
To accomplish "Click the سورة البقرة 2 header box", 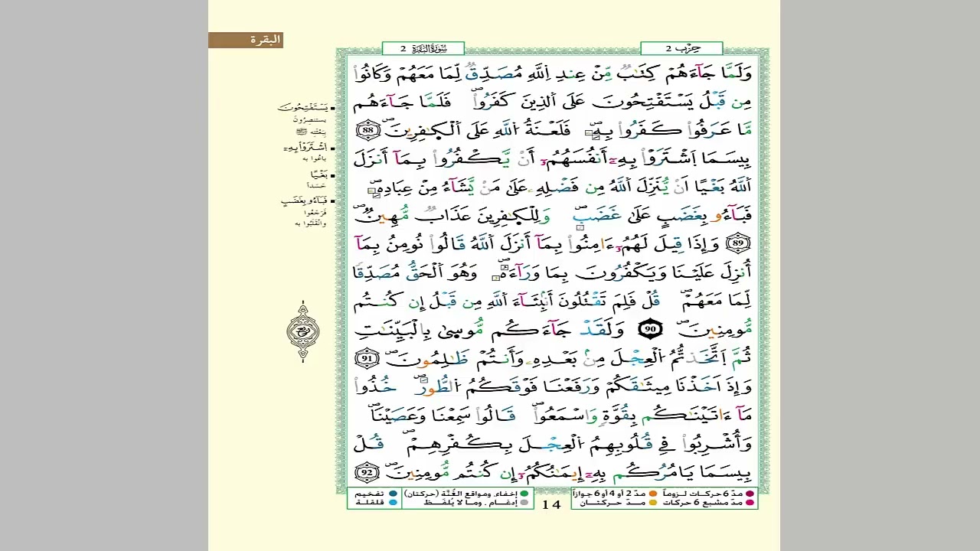I will pyautogui.click(x=423, y=48).
